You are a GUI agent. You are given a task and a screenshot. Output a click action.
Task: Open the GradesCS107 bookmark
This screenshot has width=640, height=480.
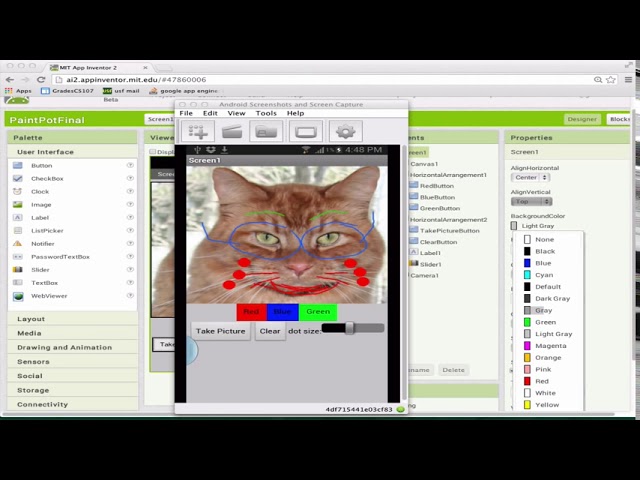point(67,91)
